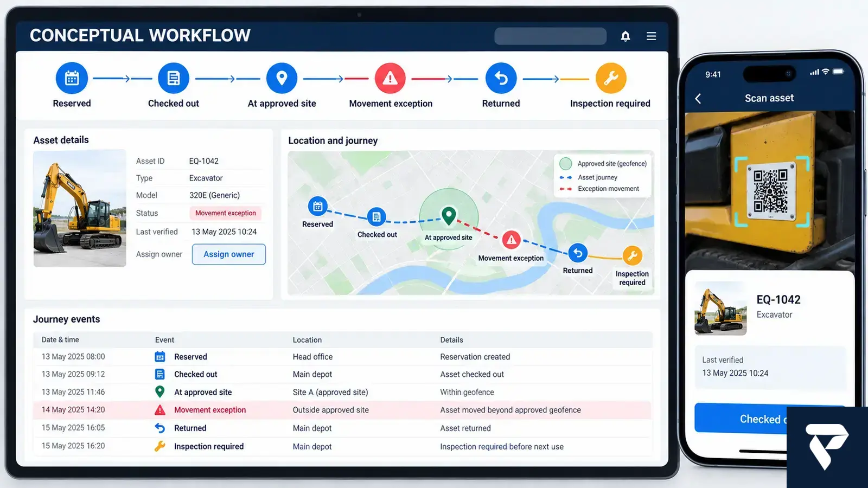This screenshot has height=488, width=868.
Task: Click the Details column header
Action: point(451,340)
